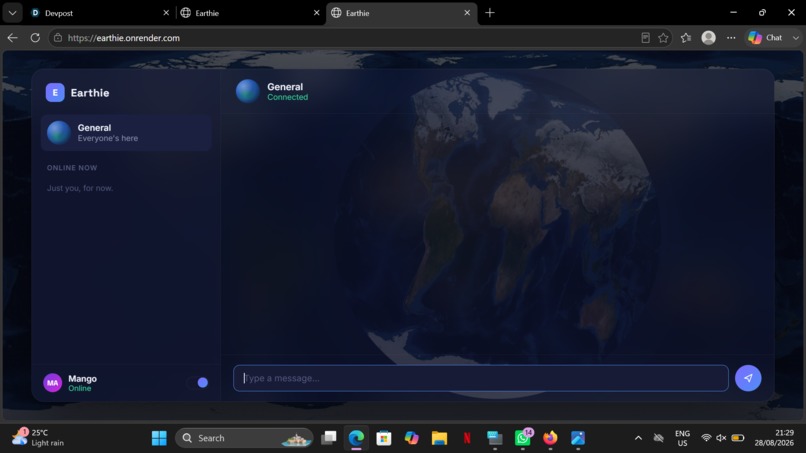The image size is (806, 453).
Task: Send the message with the paper plane button
Action: point(748,378)
